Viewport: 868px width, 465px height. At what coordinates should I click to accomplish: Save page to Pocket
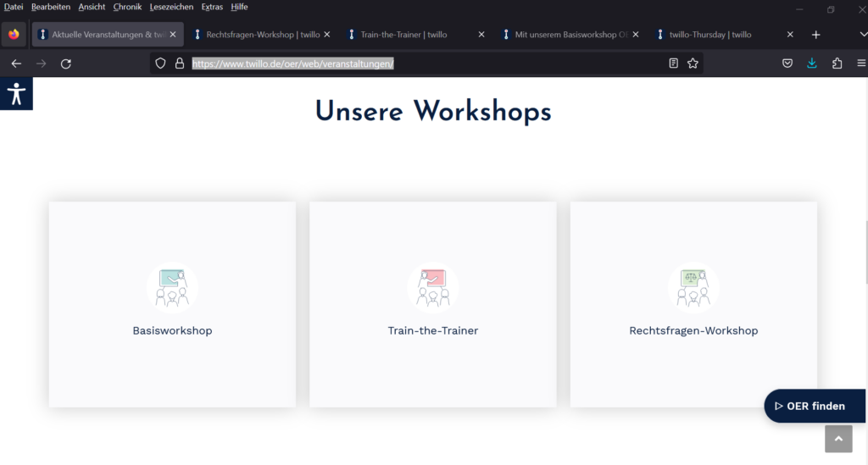click(x=787, y=64)
